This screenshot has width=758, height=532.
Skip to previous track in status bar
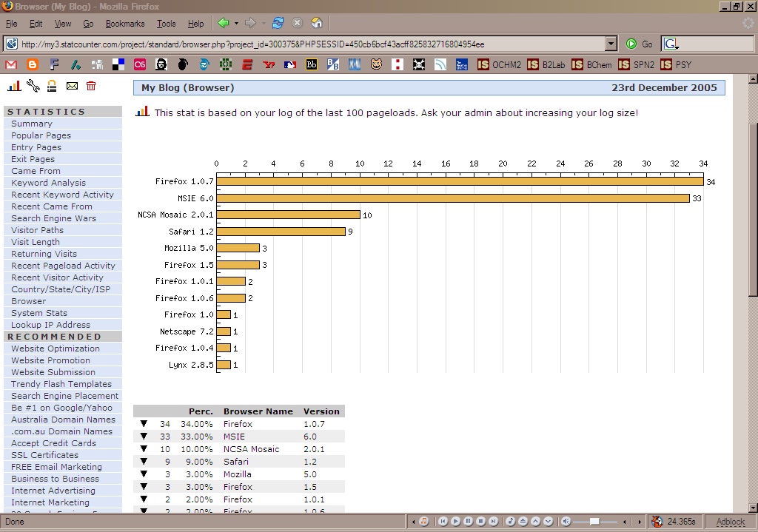click(443, 522)
